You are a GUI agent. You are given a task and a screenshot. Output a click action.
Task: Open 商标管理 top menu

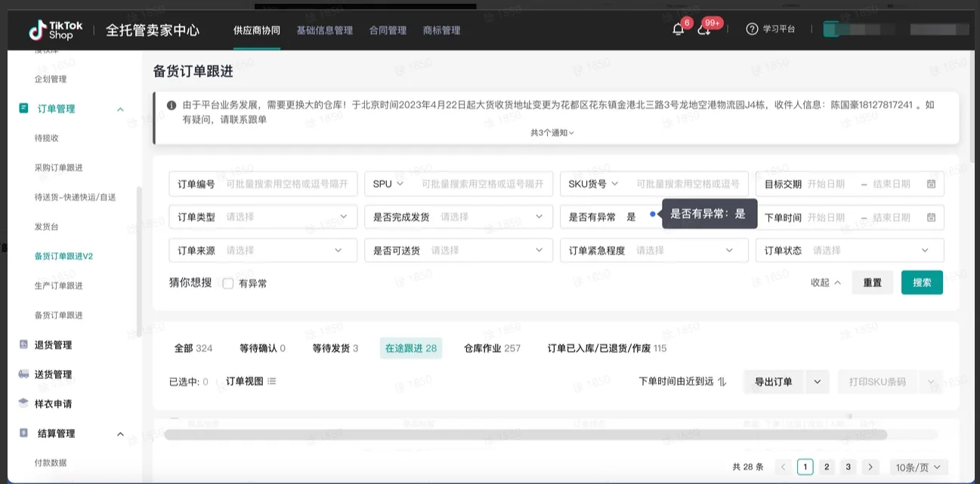[441, 30]
